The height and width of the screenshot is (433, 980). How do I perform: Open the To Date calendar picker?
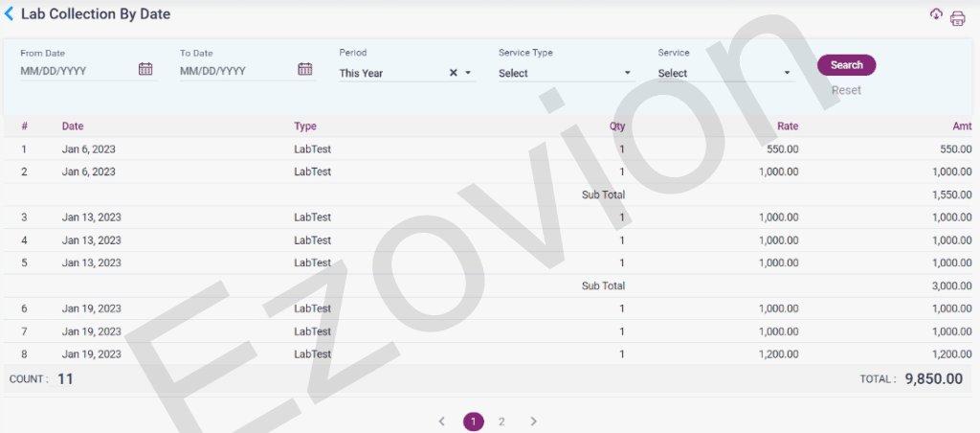coord(304,70)
